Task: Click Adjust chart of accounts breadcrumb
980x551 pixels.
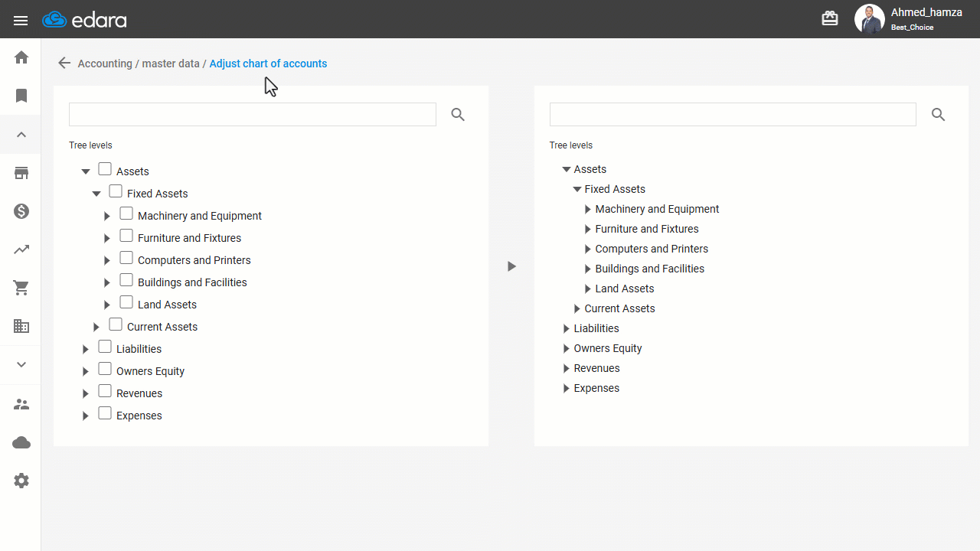Action: (268, 64)
